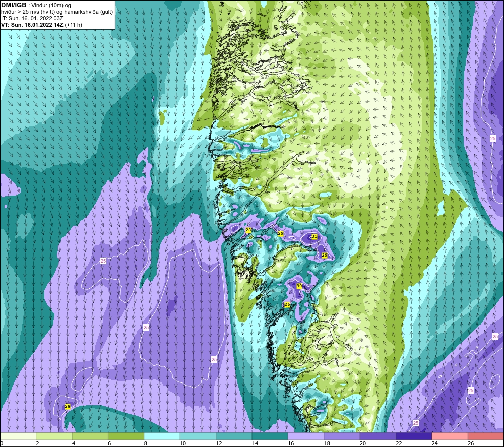Viewport: 504px width, 447px height.
Task: Pick the lavender 16–18 m/s legend swatch
Action: [x=306, y=436]
